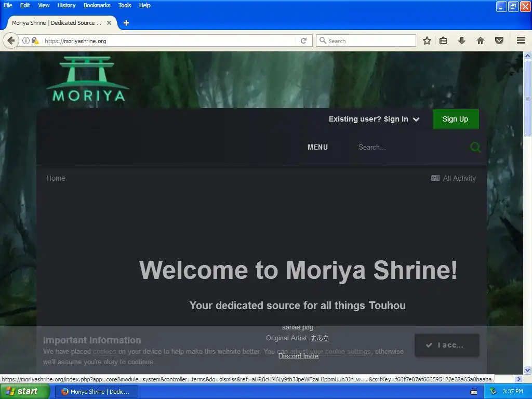Viewport: 532px width, 399px height.
Task: Open the adjust your cookie settings link
Action: pos(330,352)
